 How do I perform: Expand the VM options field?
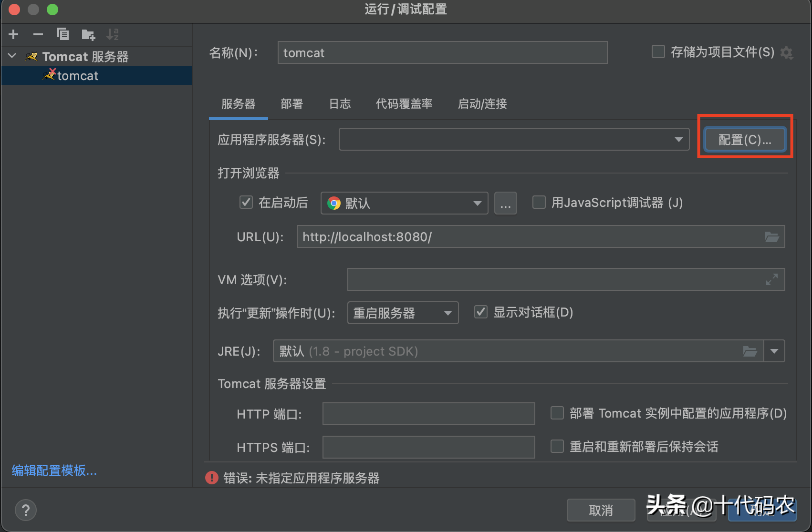coord(772,279)
